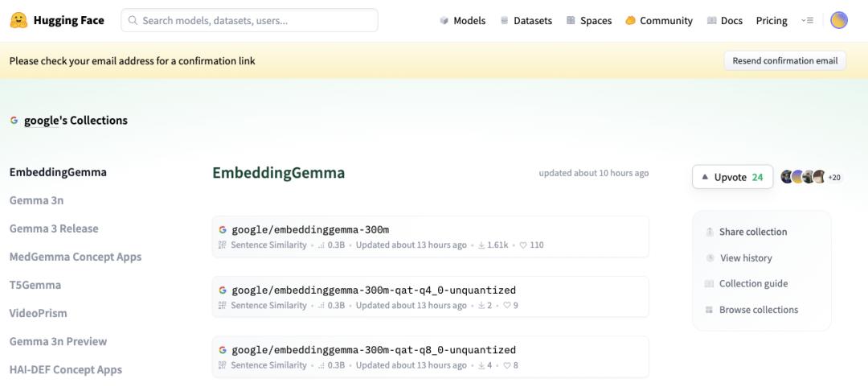Click the search models input field

pos(249,20)
